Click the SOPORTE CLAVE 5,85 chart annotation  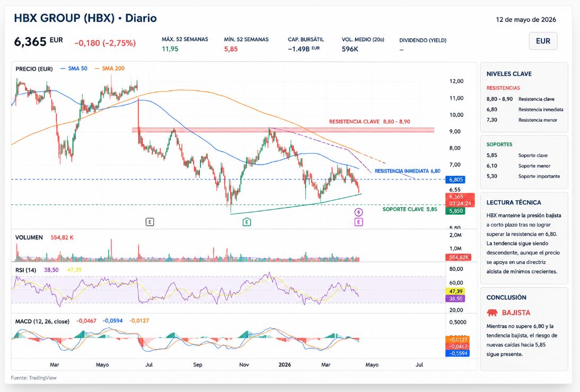(x=410, y=209)
